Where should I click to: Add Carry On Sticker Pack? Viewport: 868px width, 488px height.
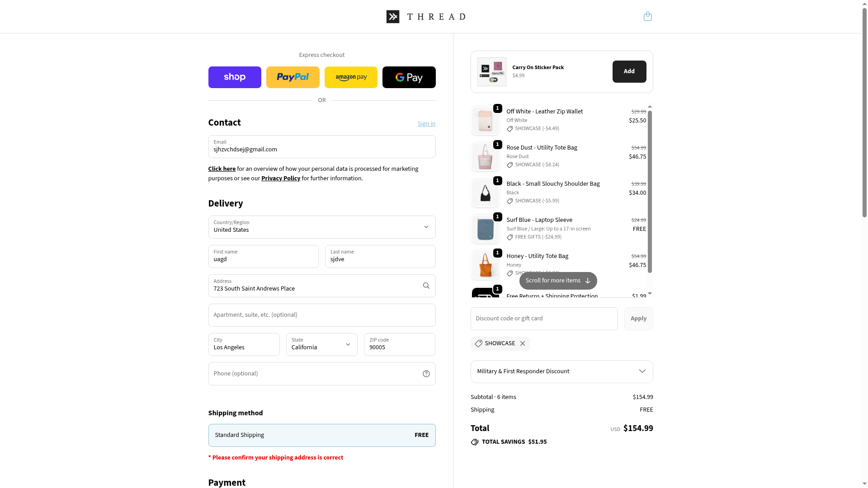coord(629,72)
